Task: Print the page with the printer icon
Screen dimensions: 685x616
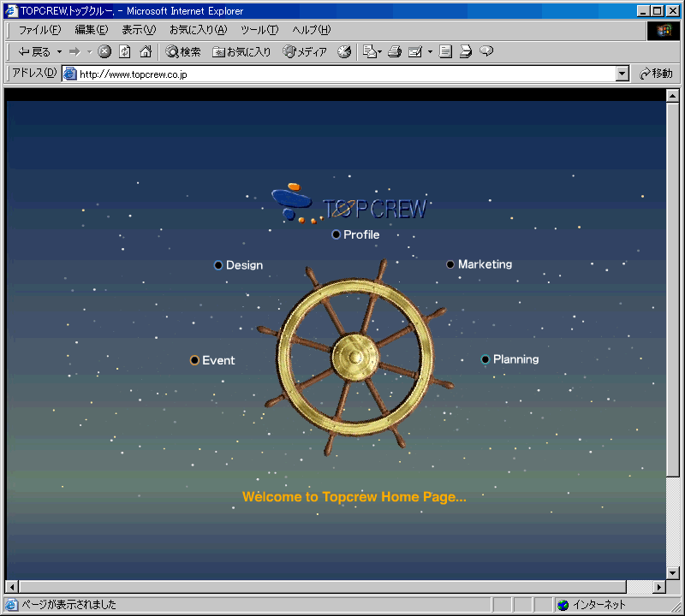Action: coord(395,51)
